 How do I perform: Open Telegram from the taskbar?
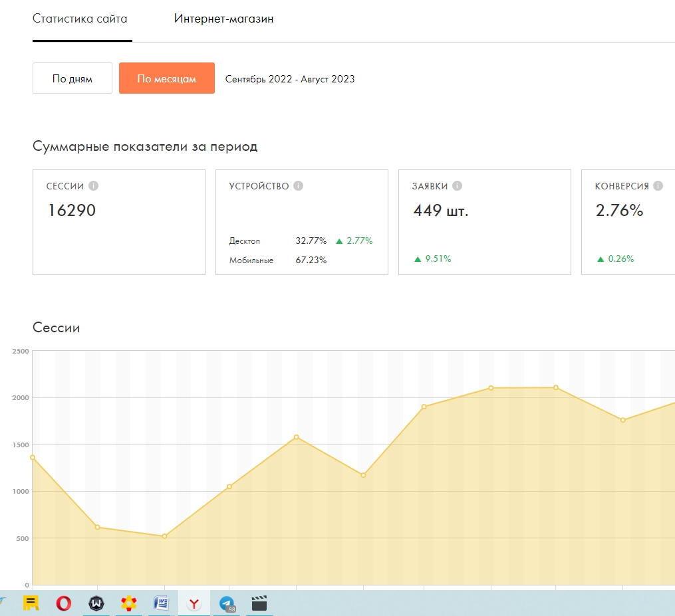pos(227,603)
